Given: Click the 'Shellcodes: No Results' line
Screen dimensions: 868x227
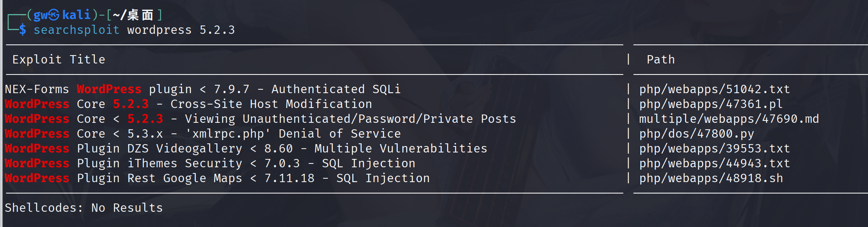Looking at the screenshot, I should [83, 208].
